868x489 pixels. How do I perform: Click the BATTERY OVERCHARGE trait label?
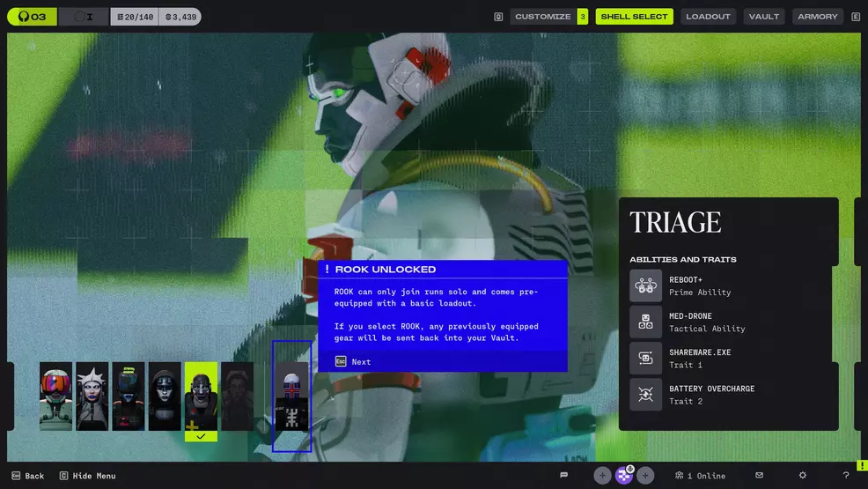pos(711,389)
